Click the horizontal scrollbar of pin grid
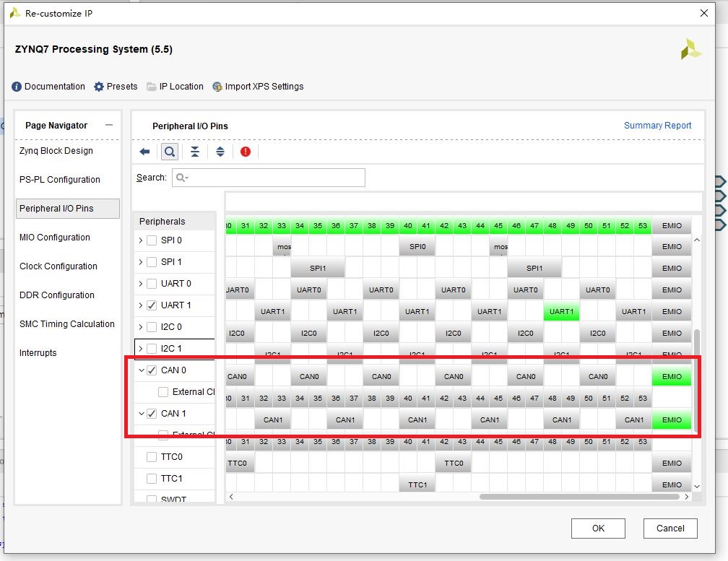This screenshot has width=728, height=561. pyautogui.click(x=579, y=497)
